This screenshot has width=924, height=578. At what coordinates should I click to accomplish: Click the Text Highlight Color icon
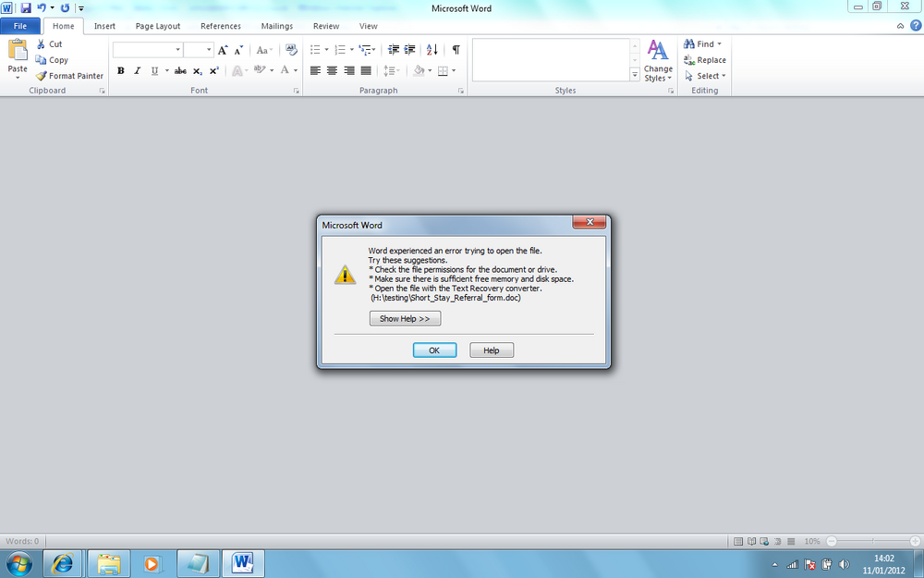pos(260,70)
